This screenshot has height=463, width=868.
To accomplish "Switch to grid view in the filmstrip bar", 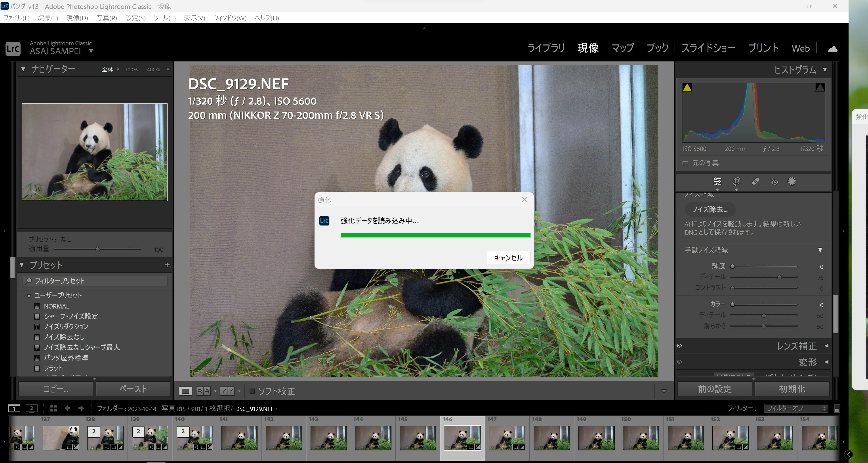I will pyautogui.click(x=53, y=408).
